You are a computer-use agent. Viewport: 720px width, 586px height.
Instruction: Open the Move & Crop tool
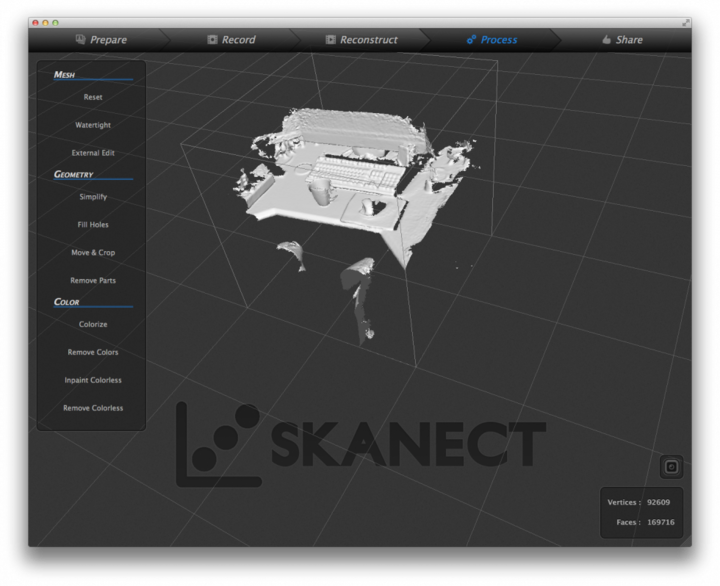(93, 253)
